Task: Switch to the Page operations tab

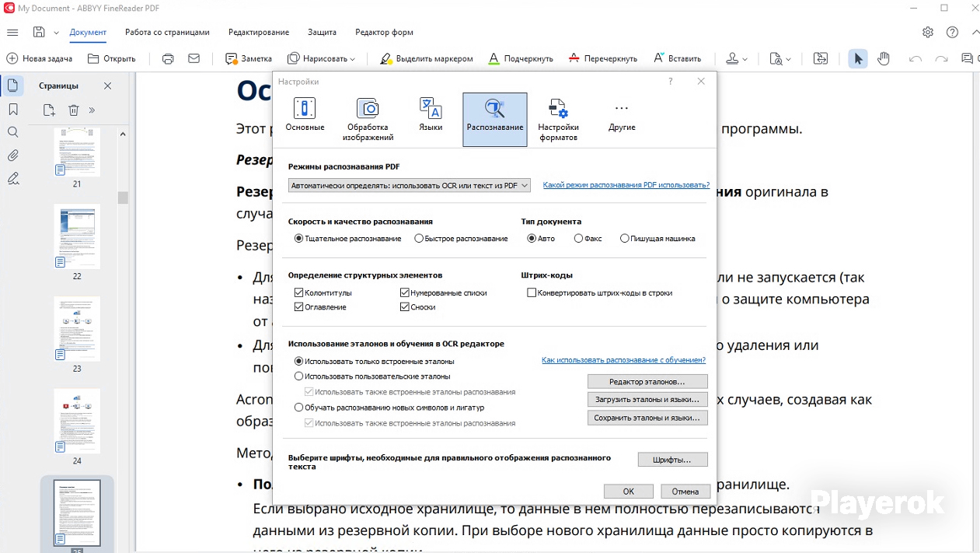Action: (167, 33)
